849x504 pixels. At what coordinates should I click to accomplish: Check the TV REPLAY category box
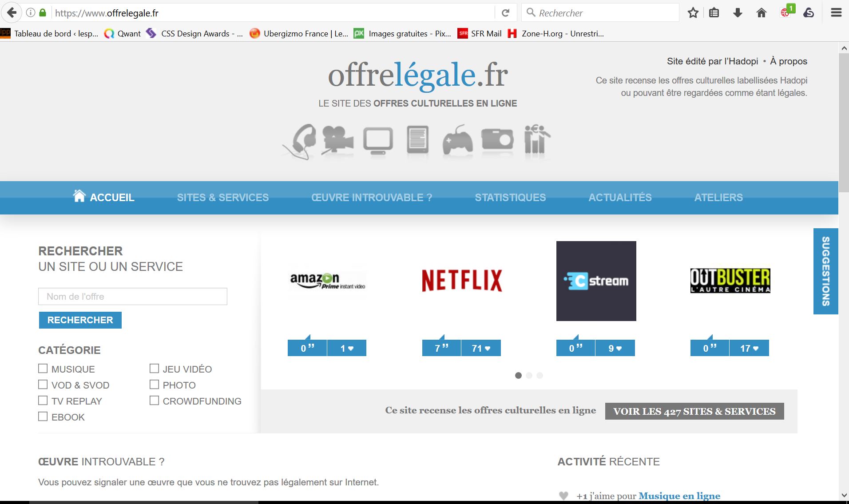point(43,401)
